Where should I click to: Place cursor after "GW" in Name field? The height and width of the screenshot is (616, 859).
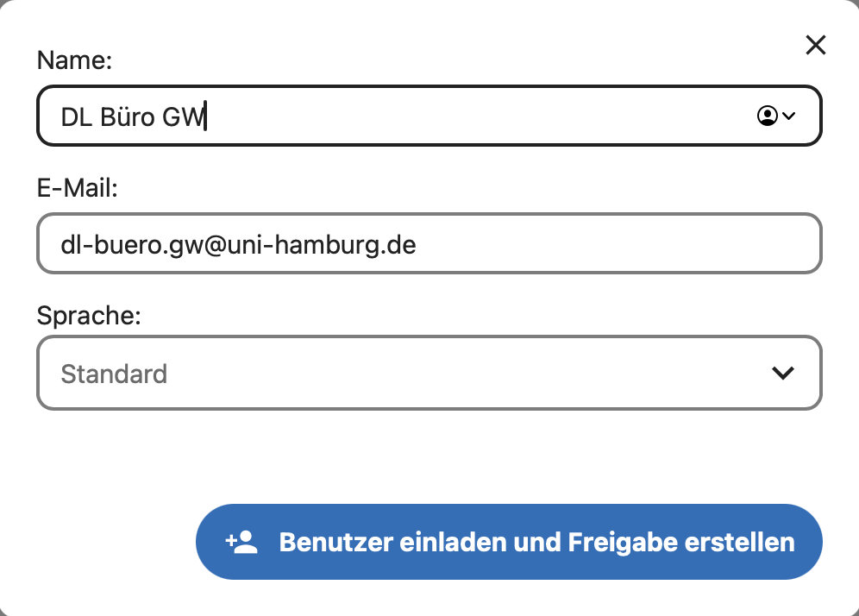(x=205, y=116)
